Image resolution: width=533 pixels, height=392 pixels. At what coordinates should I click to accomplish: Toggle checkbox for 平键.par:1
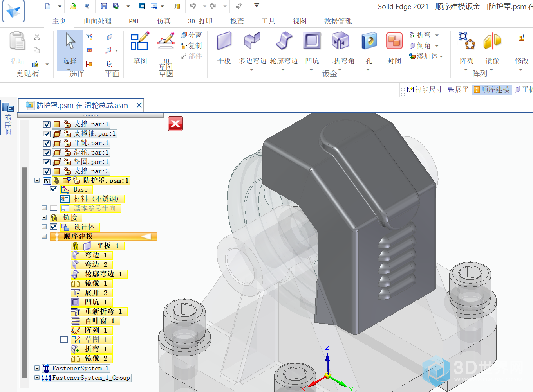coord(47,143)
